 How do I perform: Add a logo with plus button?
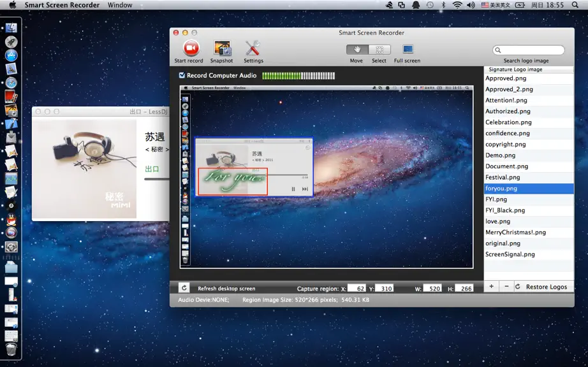pos(491,287)
